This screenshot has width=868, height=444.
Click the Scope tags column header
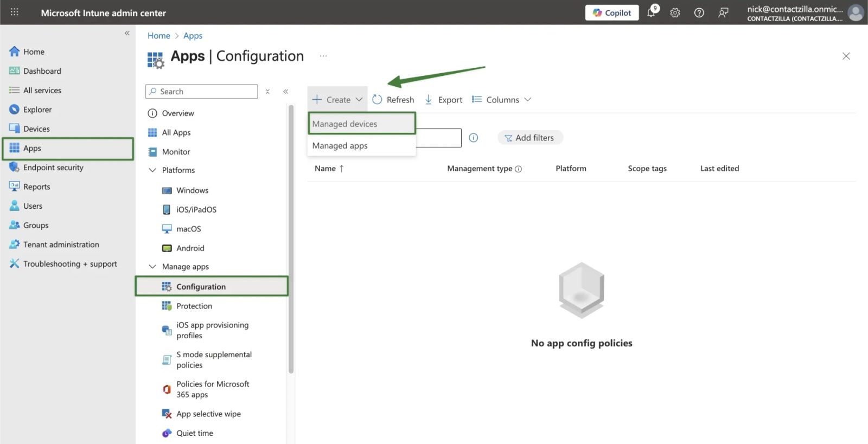click(647, 169)
